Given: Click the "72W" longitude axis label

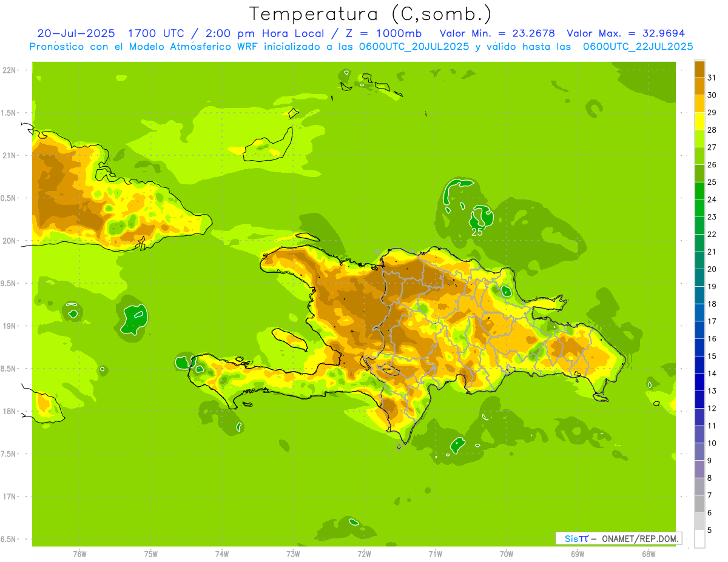Looking at the screenshot, I should coord(364,554).
